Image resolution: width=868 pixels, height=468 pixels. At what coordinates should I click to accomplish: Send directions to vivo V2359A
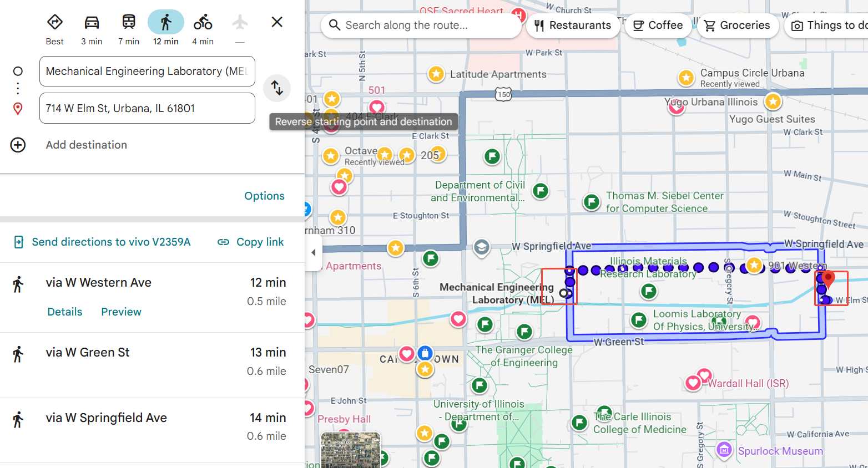pyautogui.click(x=103, y=242)
